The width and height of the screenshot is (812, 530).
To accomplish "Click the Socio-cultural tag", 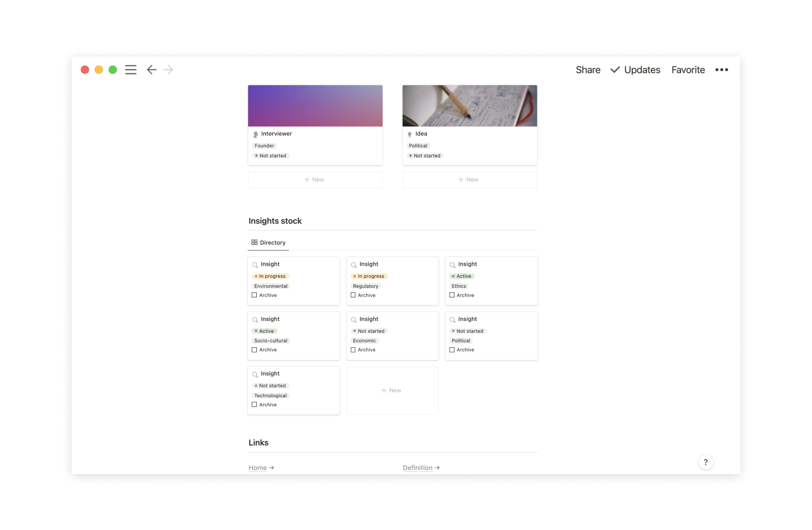I will 271,341.
